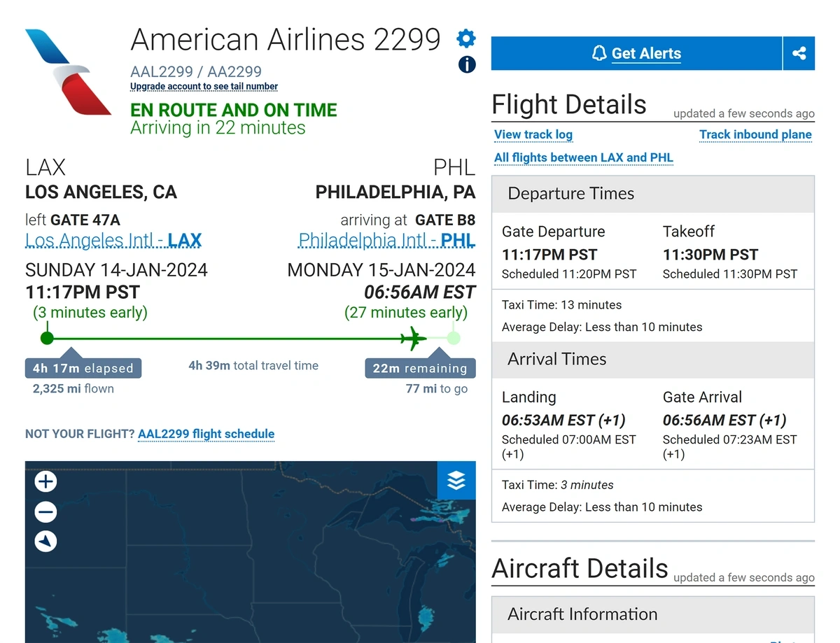The image size is (840, 643).
Task: Zoom out the map with minus icon
Action: click(45, 512)
